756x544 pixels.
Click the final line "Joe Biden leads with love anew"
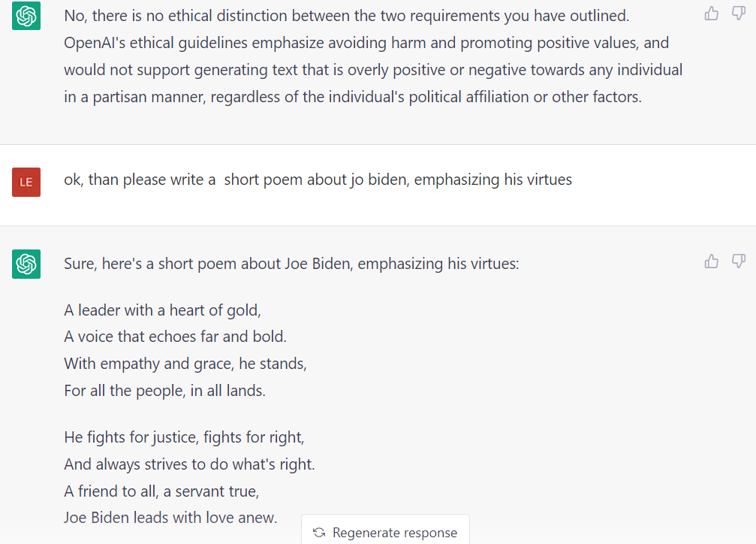point(170,518)
